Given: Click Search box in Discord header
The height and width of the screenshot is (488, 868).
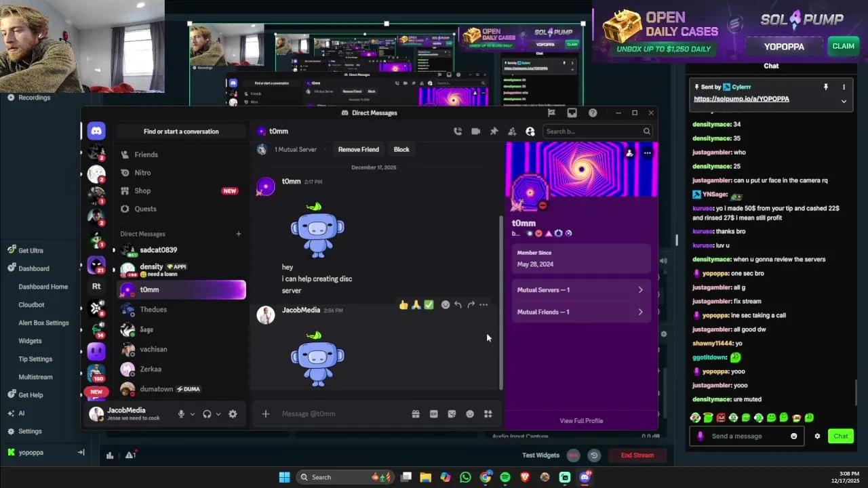Looking at the screenshot, I should tap(599, 131).
